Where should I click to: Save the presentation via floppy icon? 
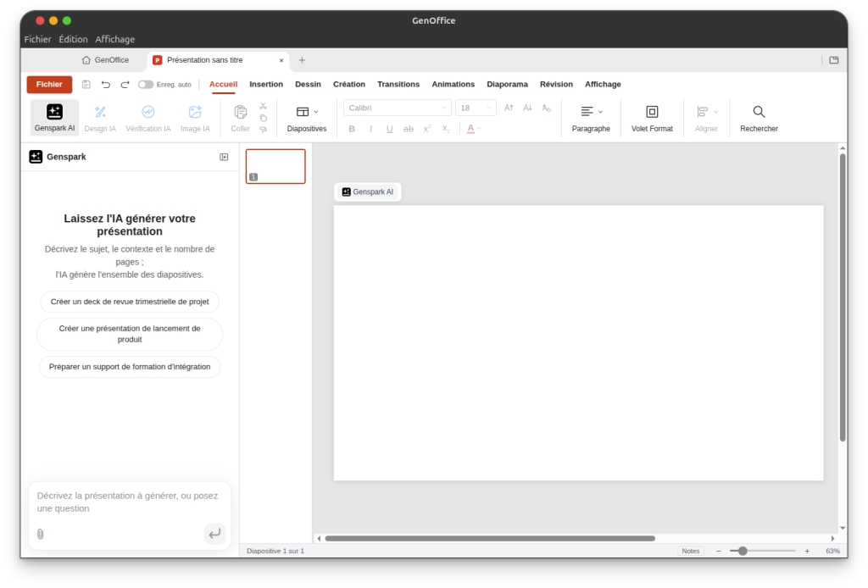pyautogui.click(x=86, y=84)
